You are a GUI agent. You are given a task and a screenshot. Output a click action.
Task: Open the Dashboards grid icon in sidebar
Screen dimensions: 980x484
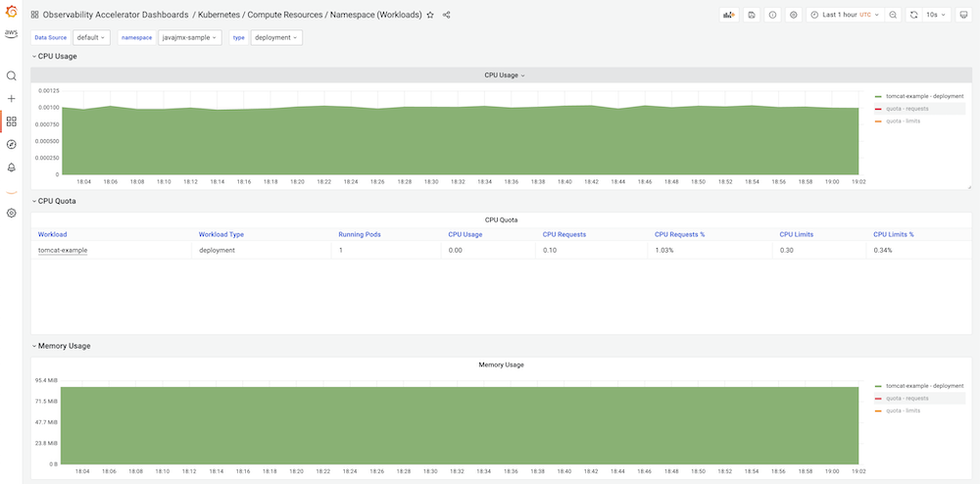11,121
